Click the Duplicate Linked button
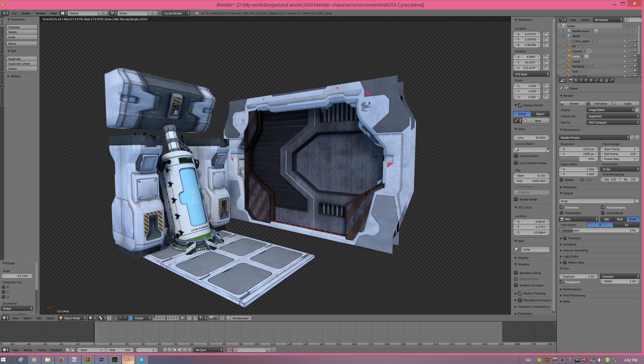644x364 pixels. tap(22, 64)
